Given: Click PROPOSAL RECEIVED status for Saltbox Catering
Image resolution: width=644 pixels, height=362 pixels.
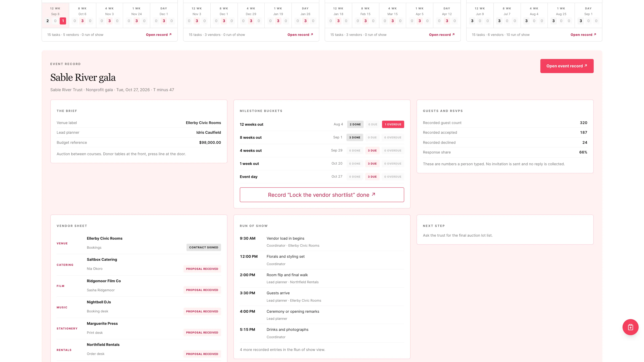Looking at the screenshot, I should (202, 269).
